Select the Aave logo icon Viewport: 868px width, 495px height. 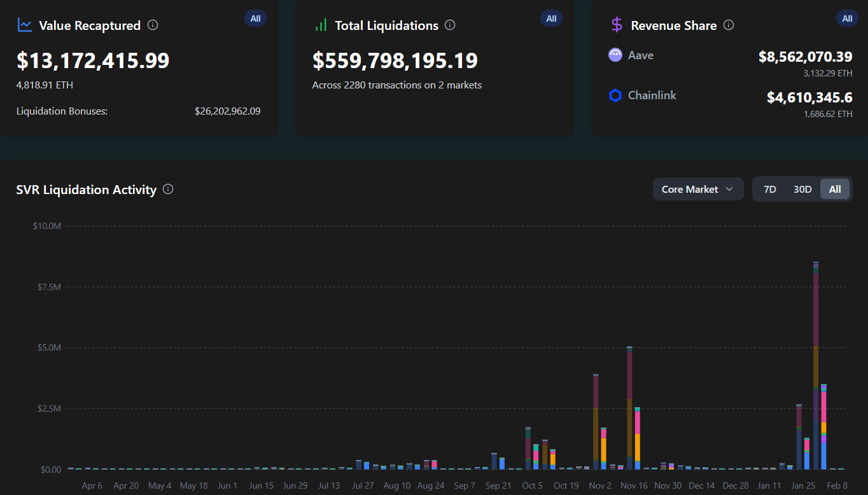coord(615,55)
